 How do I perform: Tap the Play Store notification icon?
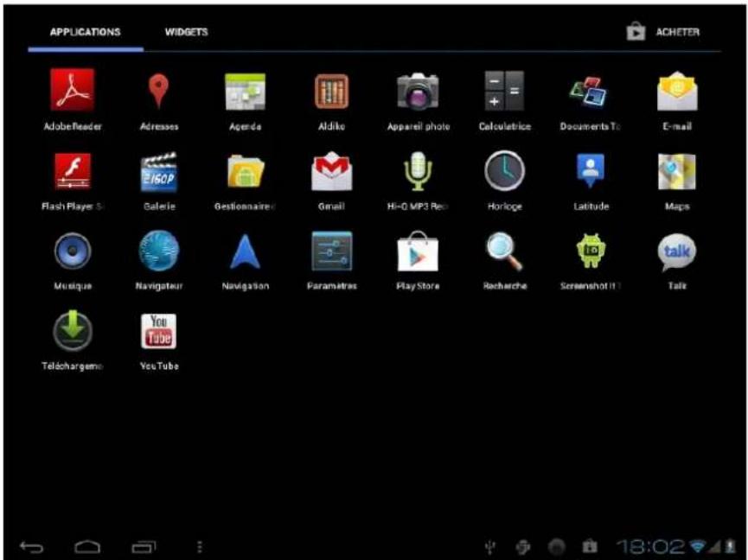pos(590,546)
